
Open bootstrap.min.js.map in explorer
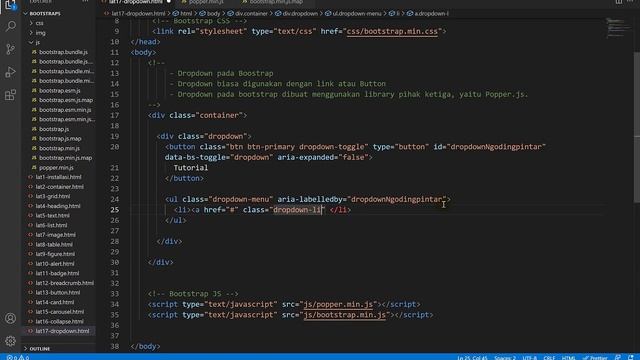65,158
